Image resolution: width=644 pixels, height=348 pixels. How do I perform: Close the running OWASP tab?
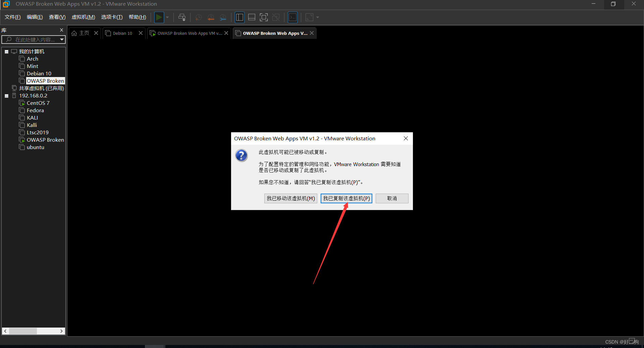tap(226, 33)
